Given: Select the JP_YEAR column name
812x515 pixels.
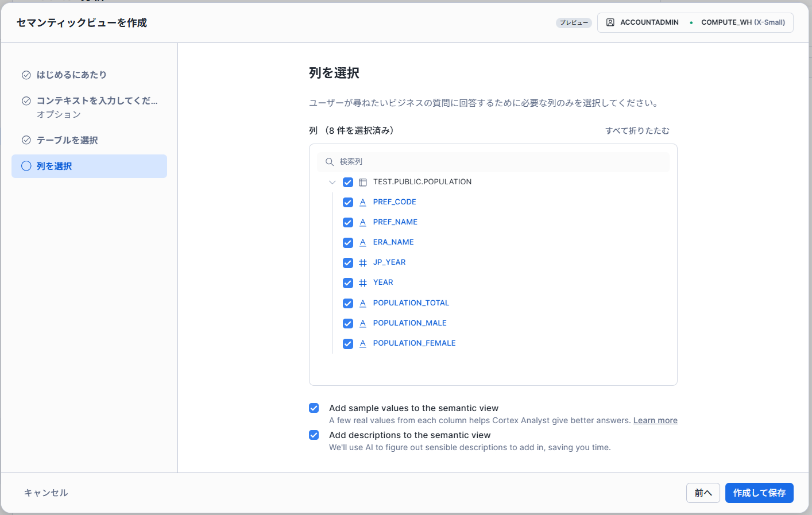Looking at the screenshot, I should pos(389,262).
